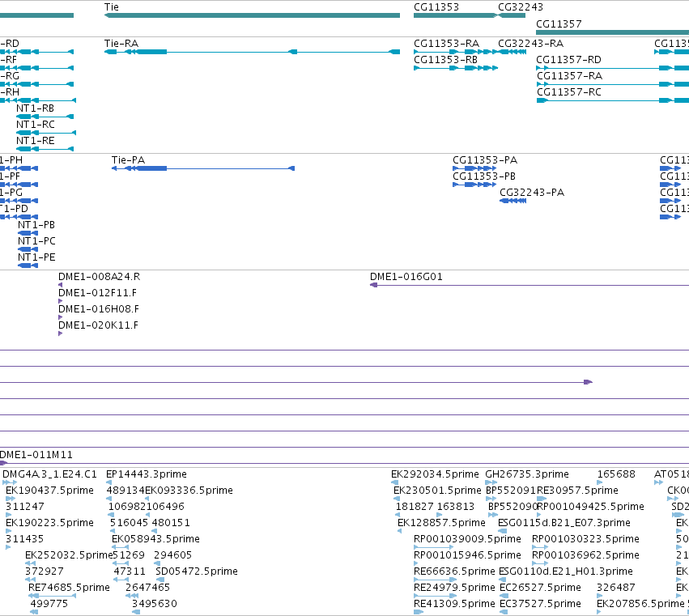Select the DME1-012F11.F feature label
This screenshot has height=616, width=689.
(x=97, y=293)
